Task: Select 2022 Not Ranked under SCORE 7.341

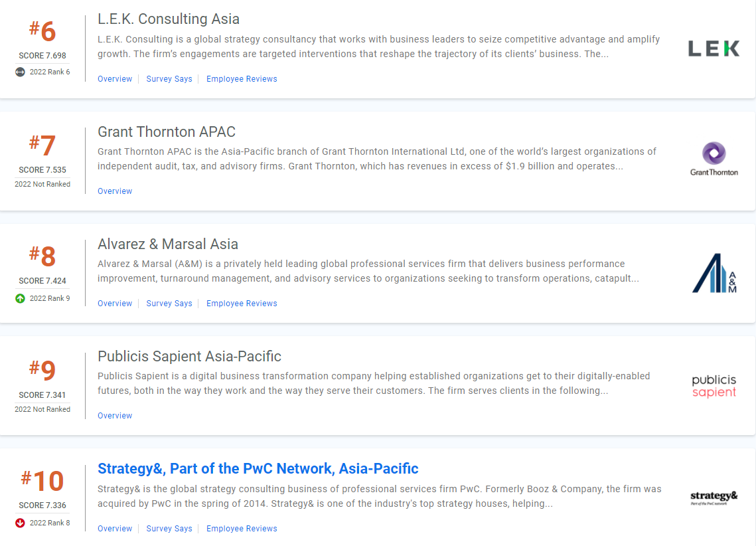Action: click(42, 409)
